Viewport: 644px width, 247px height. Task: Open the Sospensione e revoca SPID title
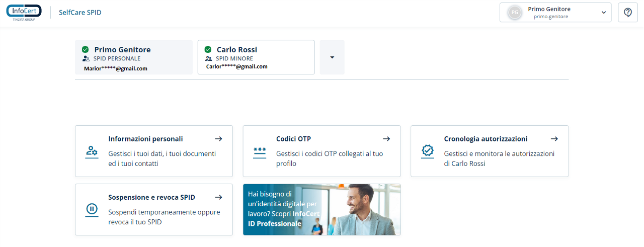[151, 197]
